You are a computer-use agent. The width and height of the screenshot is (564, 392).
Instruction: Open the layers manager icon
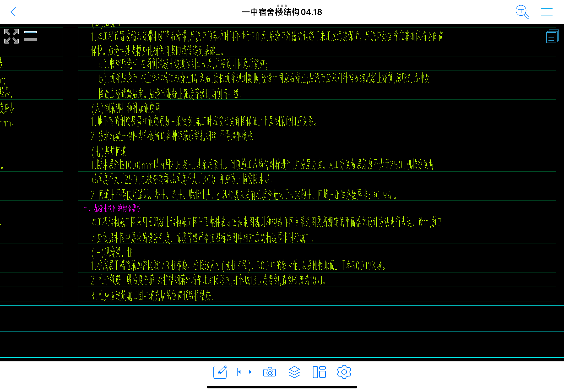click(294, 372)
